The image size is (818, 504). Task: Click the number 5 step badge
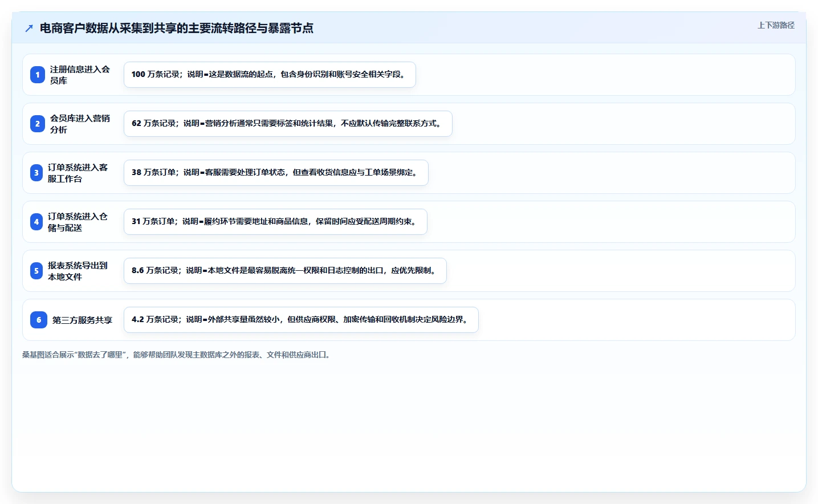[36, 271]
